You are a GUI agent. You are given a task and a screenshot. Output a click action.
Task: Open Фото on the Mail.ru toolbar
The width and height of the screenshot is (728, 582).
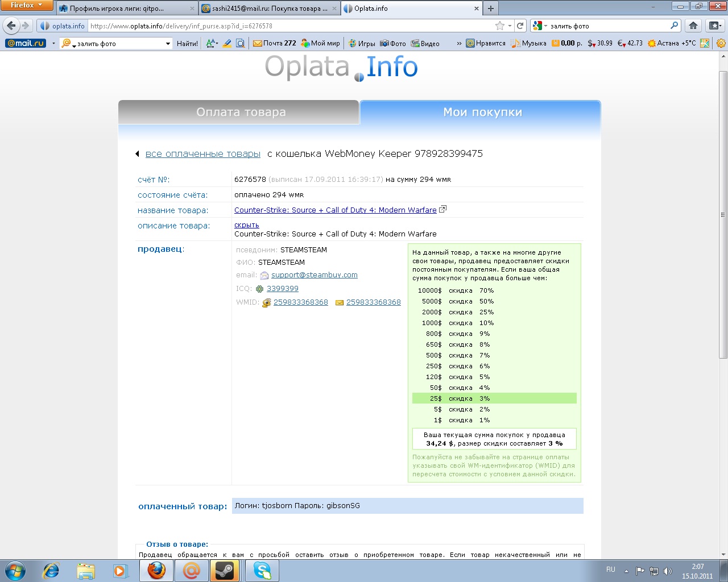(x=393, y=43)
